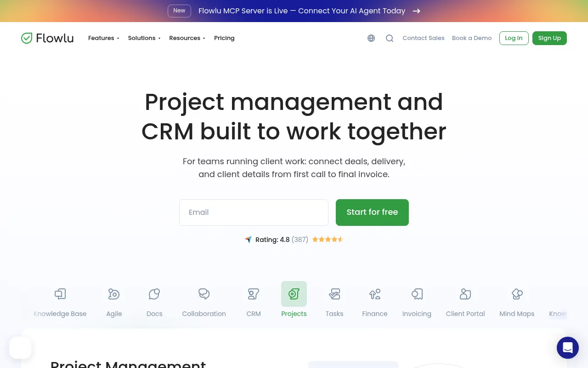
Task: Click the Sign Up button
Action: pos(549,38)
